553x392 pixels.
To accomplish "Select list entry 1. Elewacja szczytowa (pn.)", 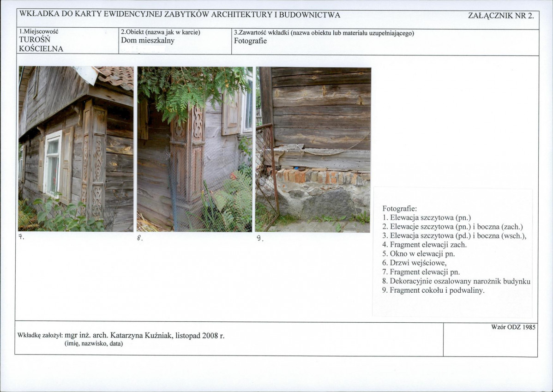I will click(x=427, y=217).
